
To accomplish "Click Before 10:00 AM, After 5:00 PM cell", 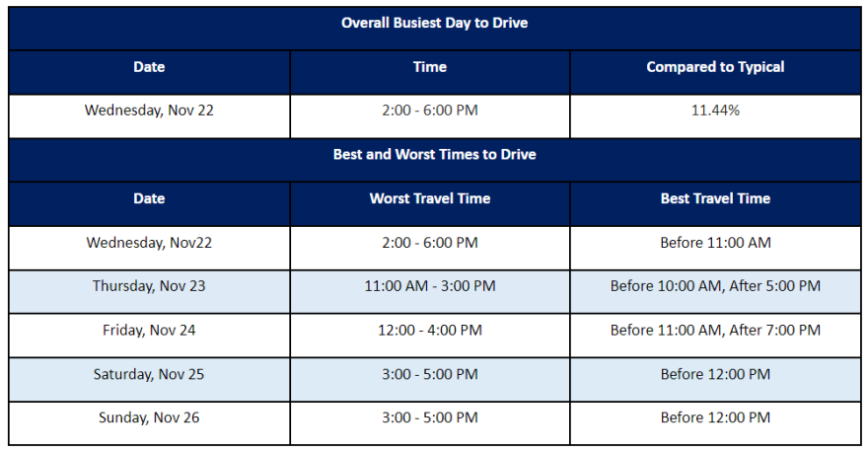I will point(715,286).
